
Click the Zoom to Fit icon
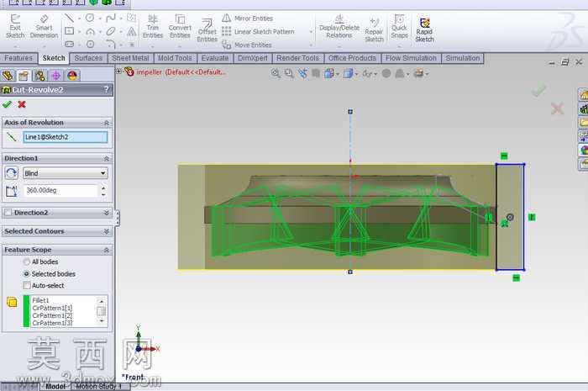(x=276, y=73)
